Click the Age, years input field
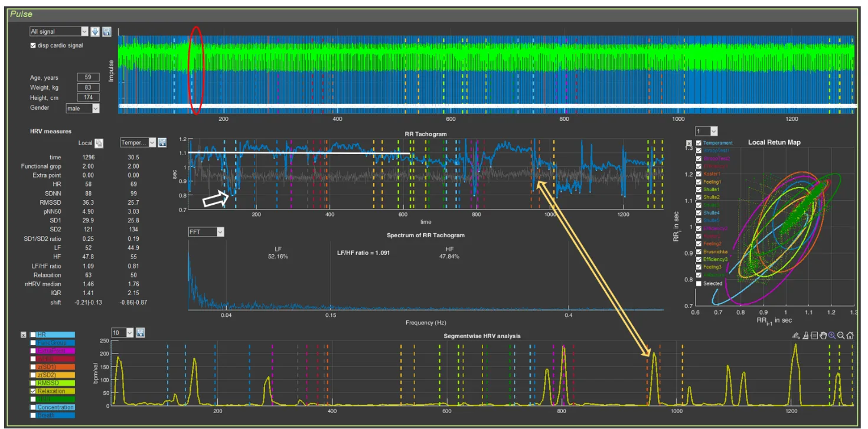Image resolution: width=868 pixels, height=429 pixels. tap(88, 77)
